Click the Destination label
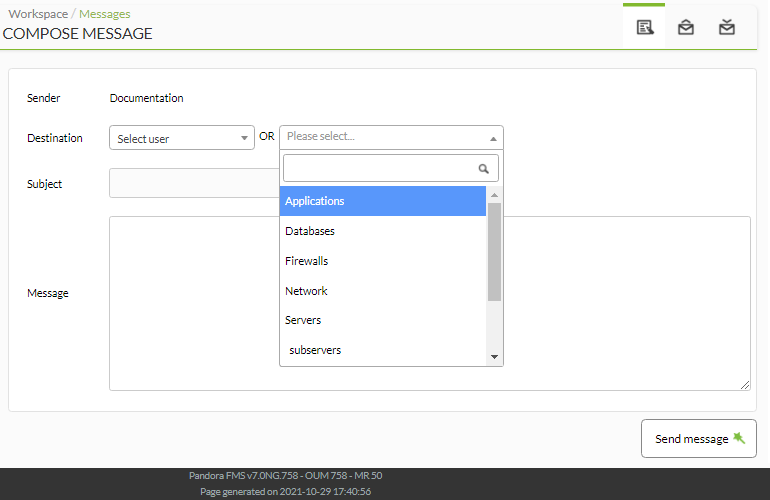Screen dimensions: 770x500 tap(55, 138)
